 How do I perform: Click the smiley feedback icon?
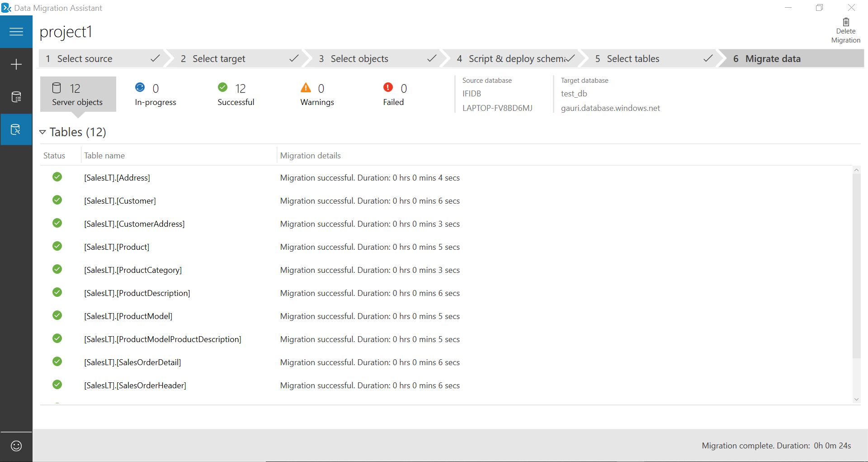[16, 446]
